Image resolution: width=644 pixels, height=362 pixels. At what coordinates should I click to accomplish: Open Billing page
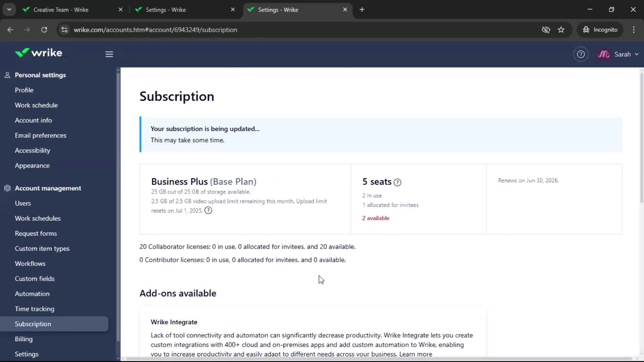[24, 339]
